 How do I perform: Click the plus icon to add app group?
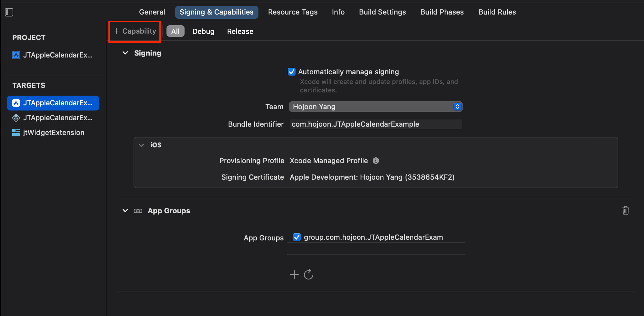[x=294, y=275]
